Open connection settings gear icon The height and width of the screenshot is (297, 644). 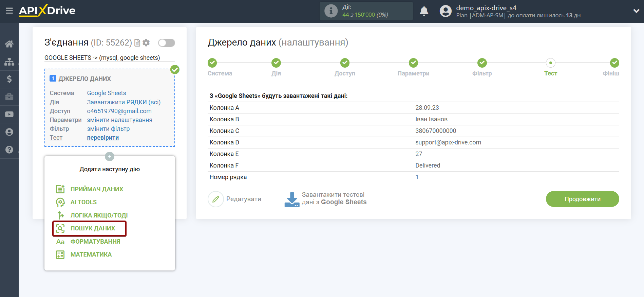point(146,43)
